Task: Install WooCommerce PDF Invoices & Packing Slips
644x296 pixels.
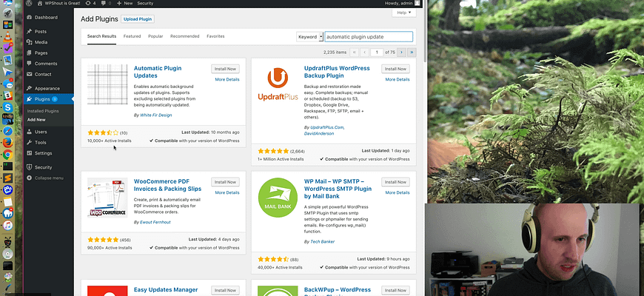Action: pos(225,182)
